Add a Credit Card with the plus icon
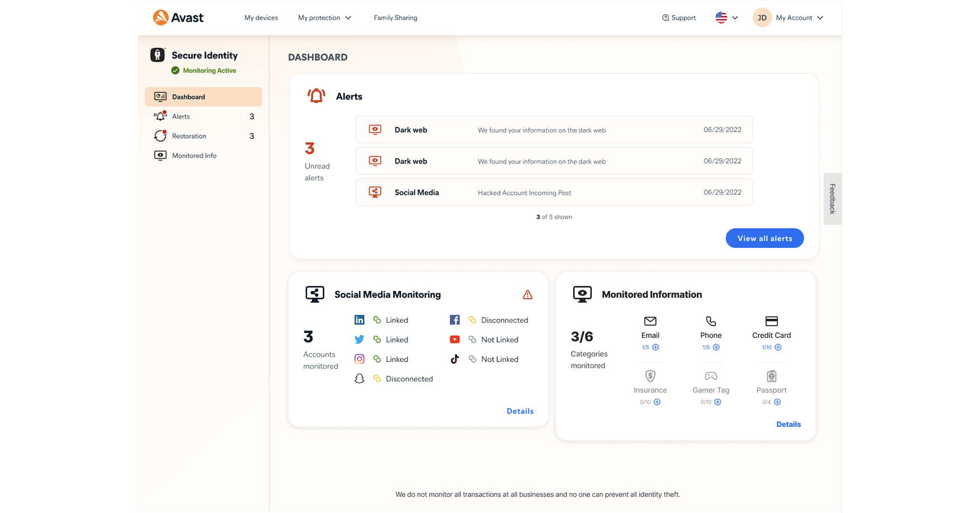 coord(778,347)
